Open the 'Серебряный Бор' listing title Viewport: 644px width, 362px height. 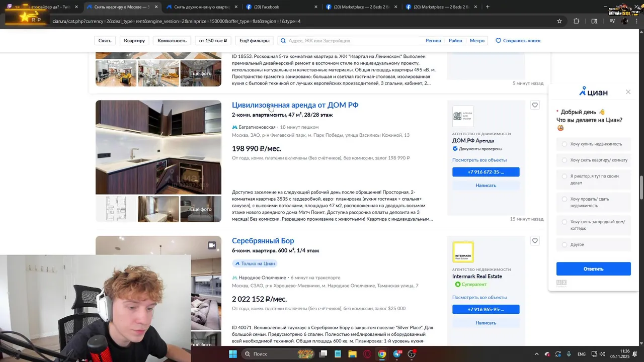tap(263, 241)
